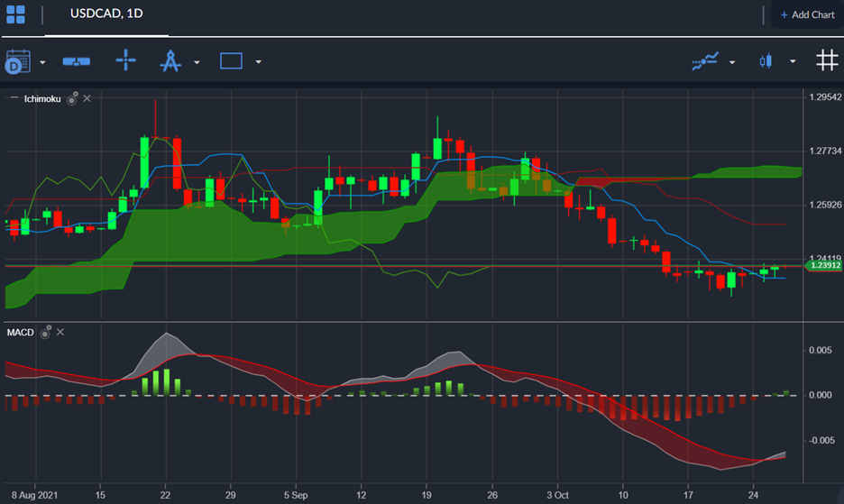Click the Ichimoku indicator label
This screenshot has width=844, height=504.
(x=42, y=99)
